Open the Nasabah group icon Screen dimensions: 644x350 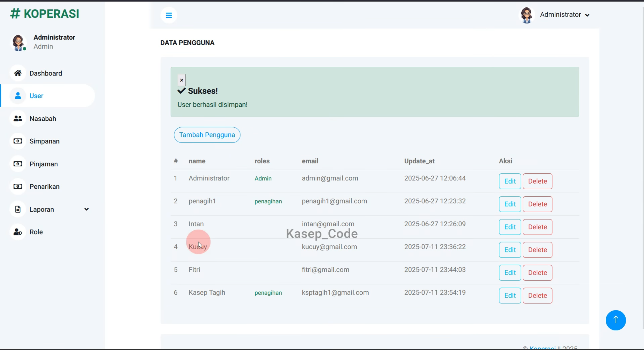pyautogui.click(x=18, y=119)
